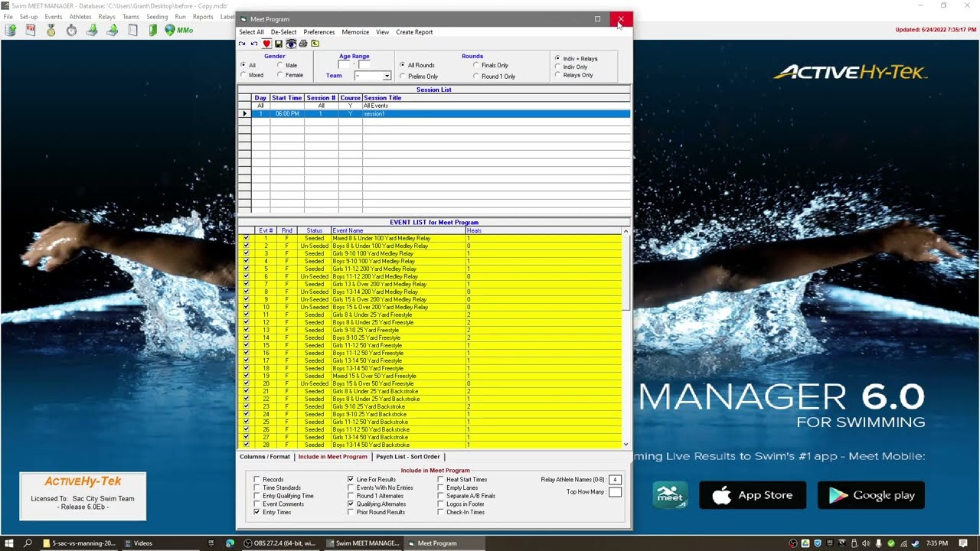
Task: Select the All Events row in Session List
Action: click(x=434, y=106)
